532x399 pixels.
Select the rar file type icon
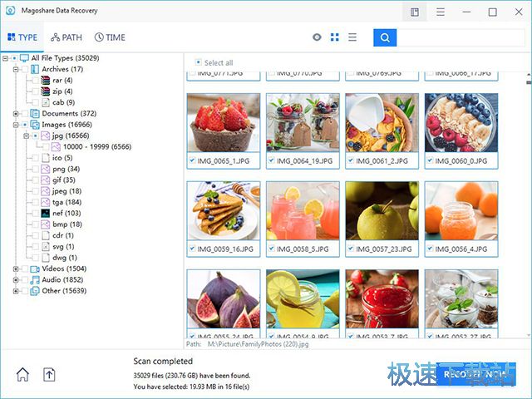click(45, 81)
